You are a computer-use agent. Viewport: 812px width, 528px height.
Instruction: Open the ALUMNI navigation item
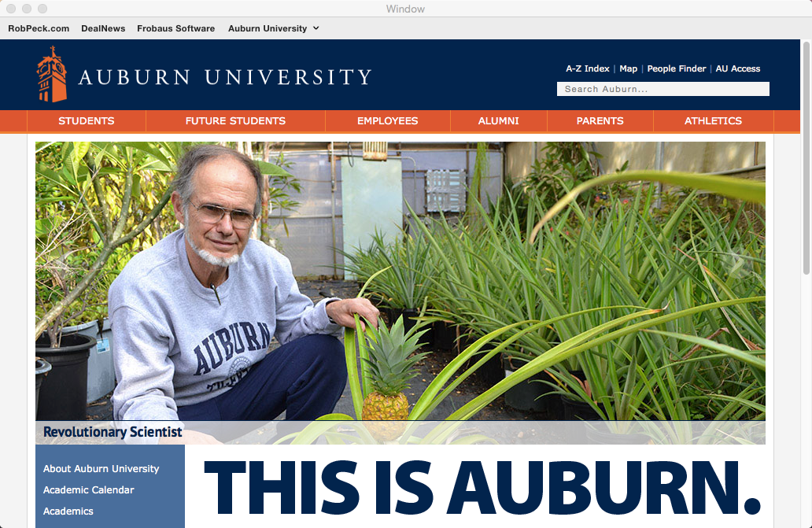point(499,121)
